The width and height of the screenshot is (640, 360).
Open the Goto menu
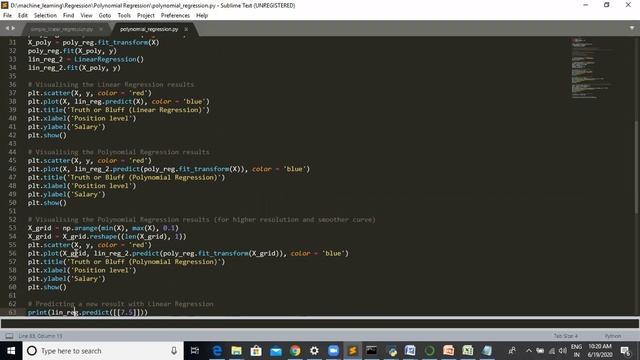point(105,16)
